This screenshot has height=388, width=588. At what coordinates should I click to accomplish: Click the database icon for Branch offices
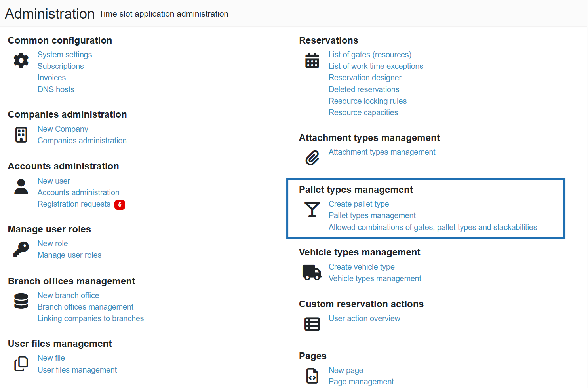21,301
